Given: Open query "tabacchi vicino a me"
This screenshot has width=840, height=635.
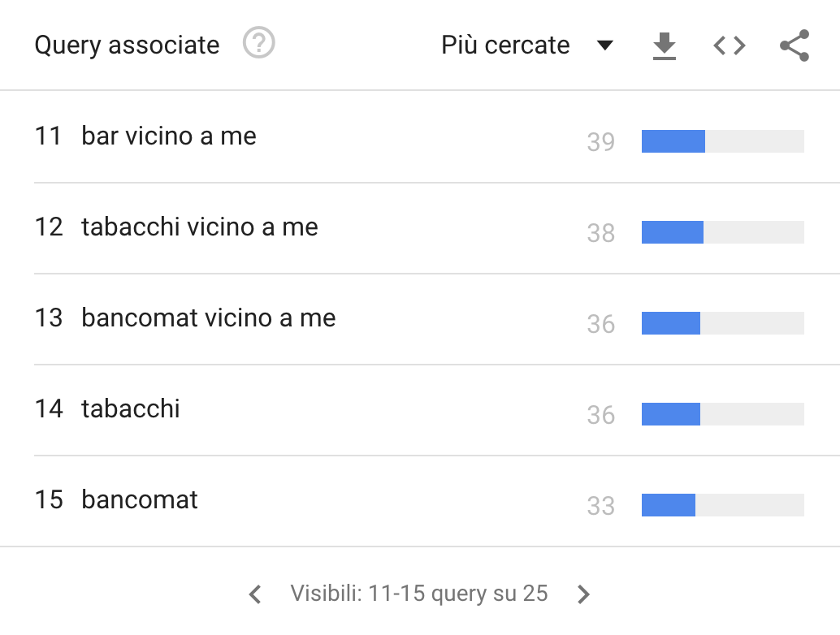Looking at the screenshot, I should 200,227.
